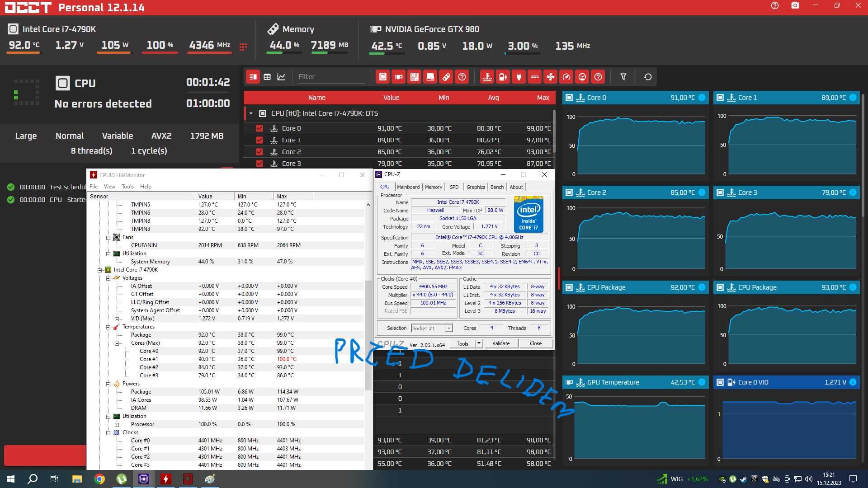The height and width of the screenshot is (488, 868).
Task: Collapse the Cores (Max) node in HWMonitor
Action: pyautogui.click(x=117, y=343)
